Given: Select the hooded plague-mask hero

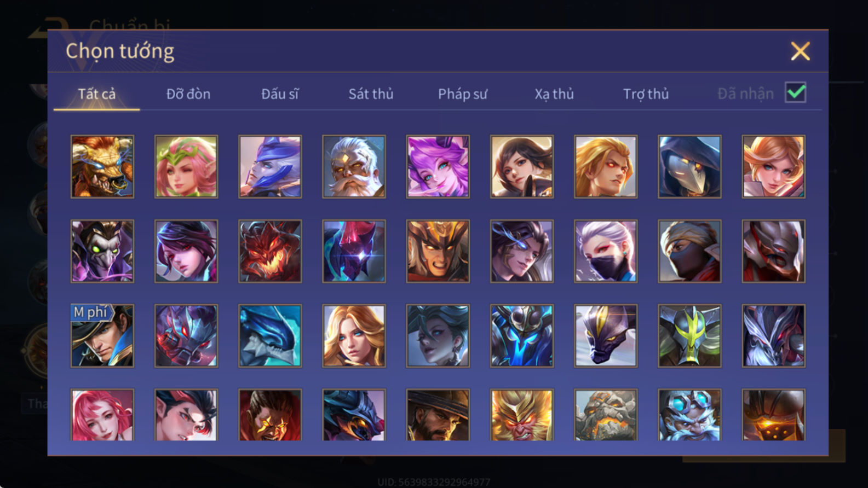Looking at the screenshot, I should [689, 166].
